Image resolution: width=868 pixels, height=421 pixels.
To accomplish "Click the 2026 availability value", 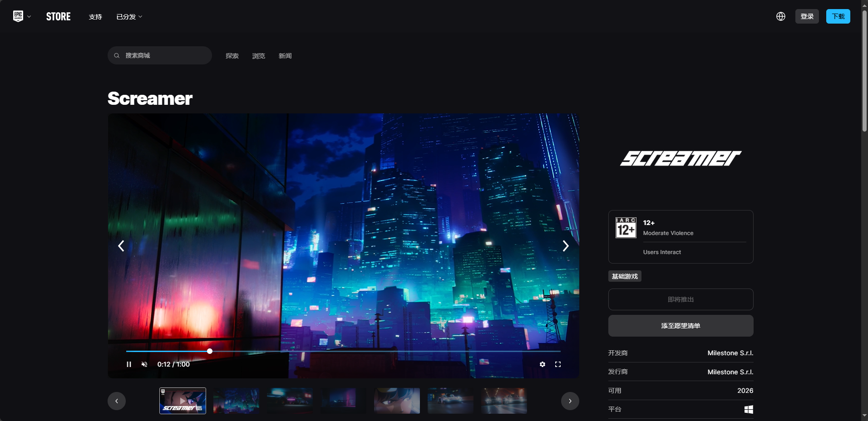I will (x=745, y=391).
